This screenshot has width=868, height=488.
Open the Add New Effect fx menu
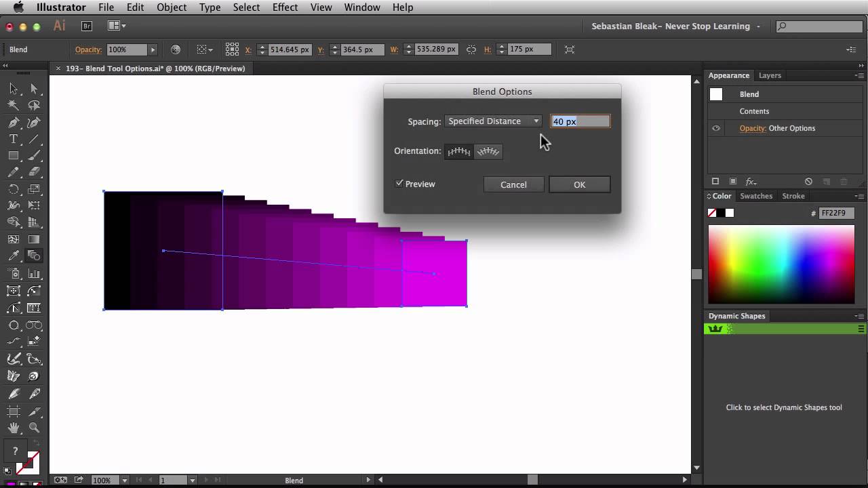pos(751,182)
